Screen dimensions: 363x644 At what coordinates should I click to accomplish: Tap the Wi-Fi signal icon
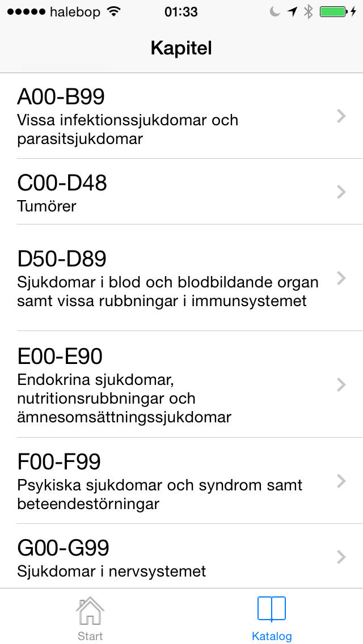point(113,12)
